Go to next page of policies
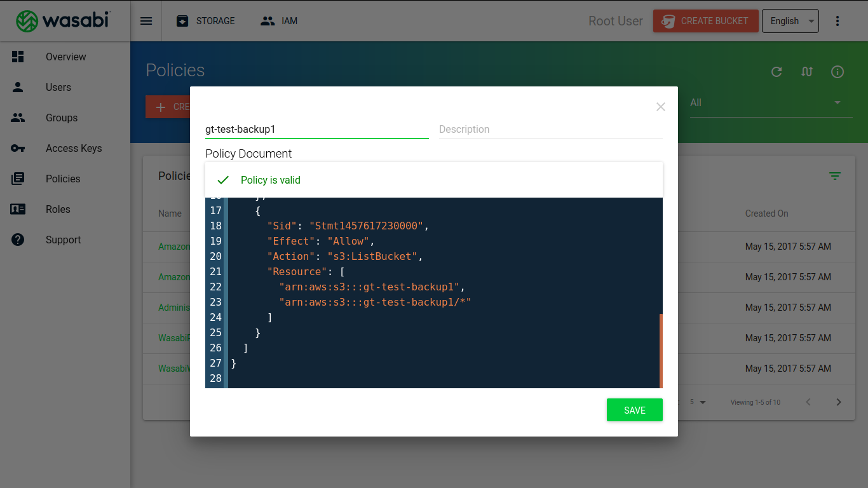The height and width of the screenshot is (488, 868). (839, 402)
